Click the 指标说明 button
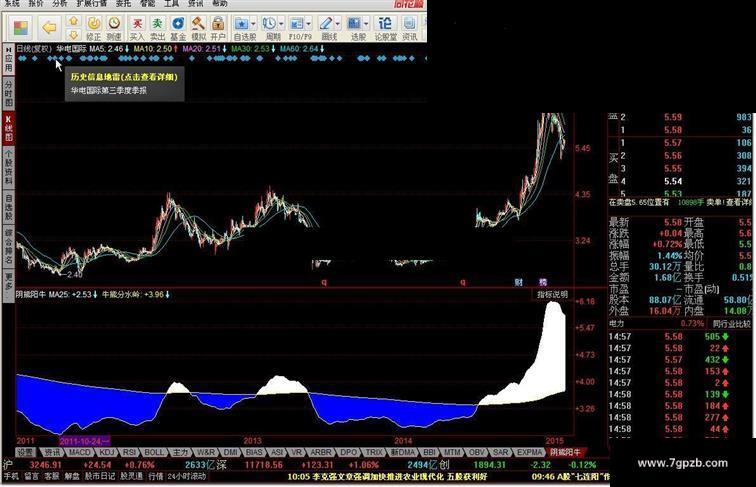This screenshot has height=487, width=756. (x=553, y=294)
